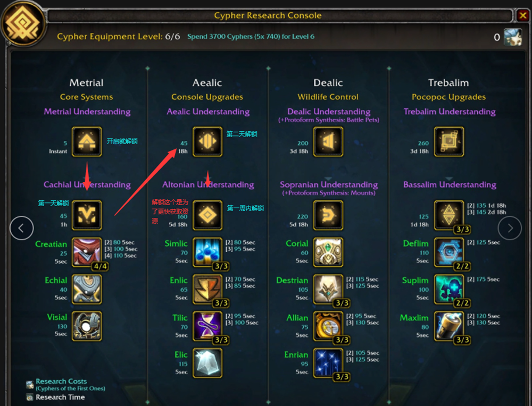Select the Elic crystal talent icon
The image size is (532, 406).
207,362
